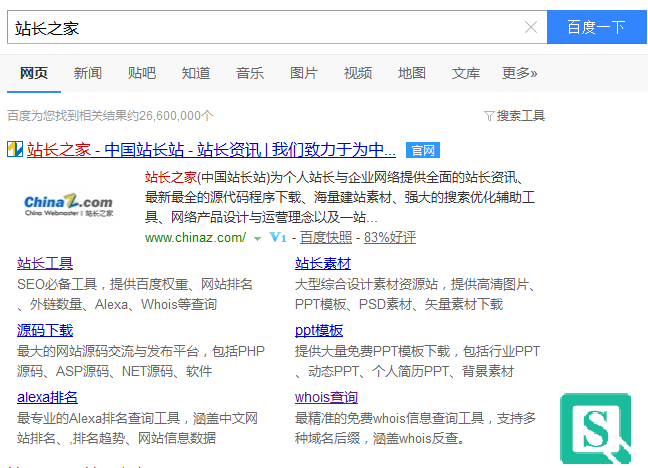648x468 pixels.
Task: Expand the green dropdown arrow after the URL
Action: [x=257, y=239]
